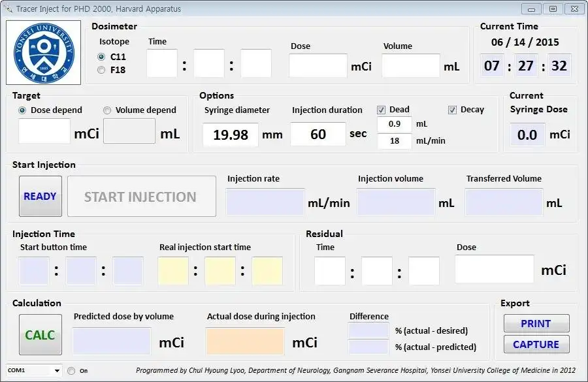Click the current time second value 32
Image resolution: width=588 pixels, height=382 pixels.
559,65
